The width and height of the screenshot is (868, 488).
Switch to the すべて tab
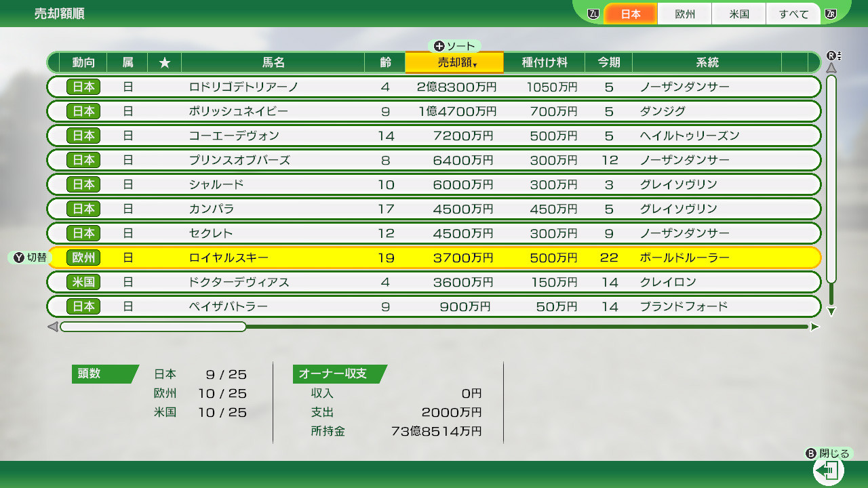coord(793,14)
